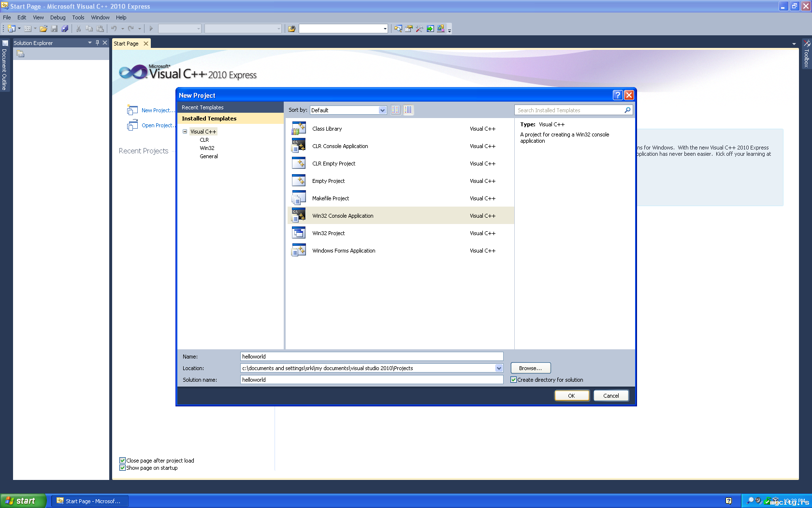This screenshot has width=812, height=508.
Task: Click the New Project dialog help question-mark button
Action: click(617, 95)
